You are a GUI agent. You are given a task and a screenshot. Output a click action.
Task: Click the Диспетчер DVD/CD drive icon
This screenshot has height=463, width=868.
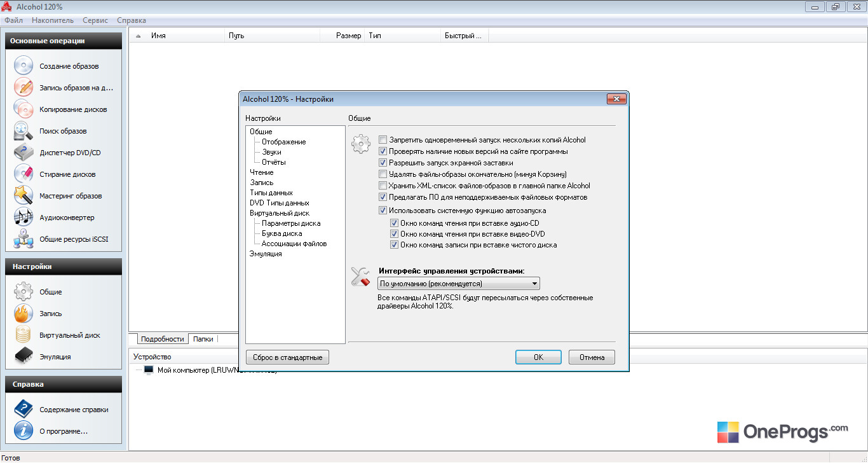[x=24, y=153]
